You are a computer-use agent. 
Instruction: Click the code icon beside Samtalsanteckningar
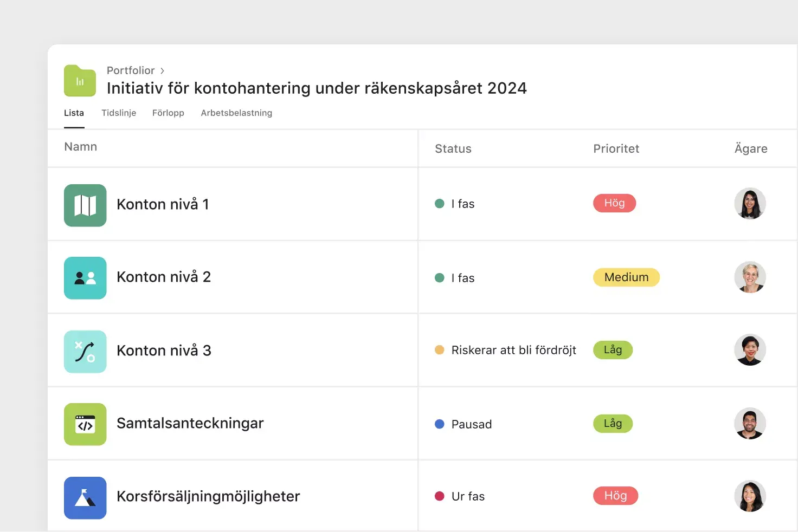click(85, 424)
